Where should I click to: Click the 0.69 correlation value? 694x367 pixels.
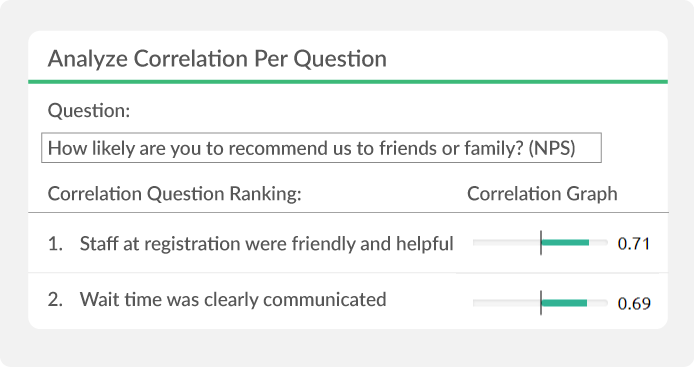tap(634, 303)
